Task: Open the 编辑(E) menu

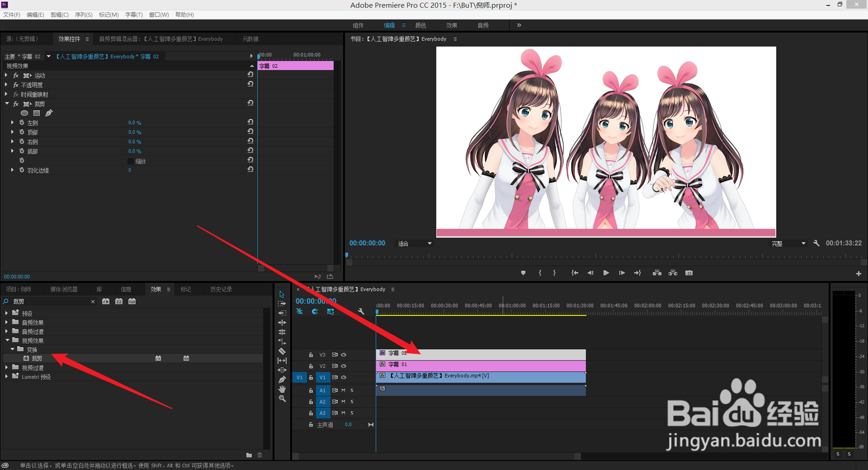Action: click(x=35, y=15)
